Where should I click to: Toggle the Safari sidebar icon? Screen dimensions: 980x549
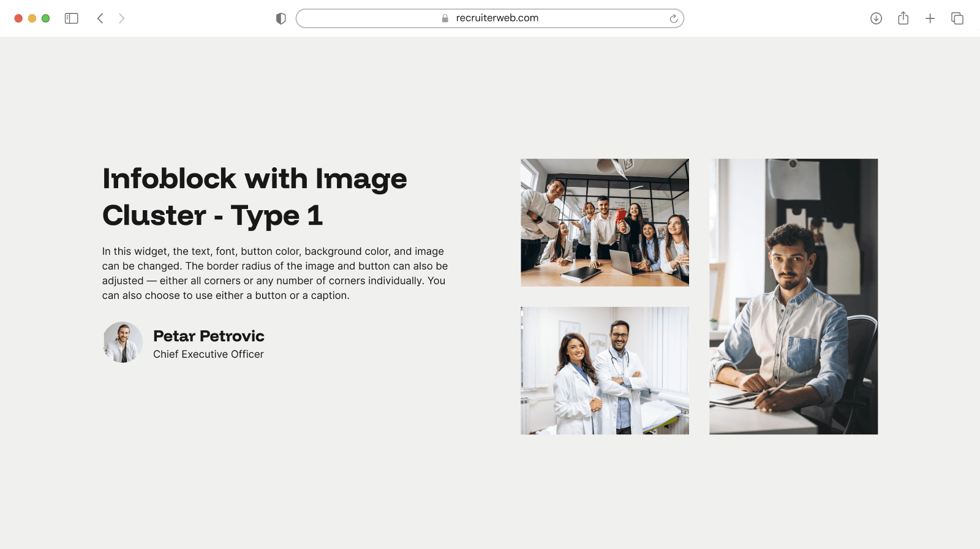[72, 18]
